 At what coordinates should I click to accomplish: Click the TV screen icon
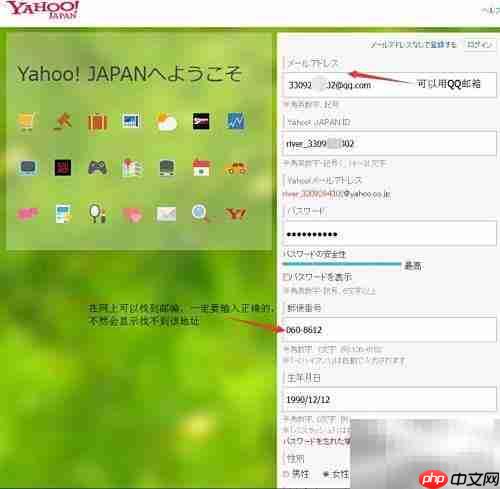pyautogui.click(x=28, y=168)
